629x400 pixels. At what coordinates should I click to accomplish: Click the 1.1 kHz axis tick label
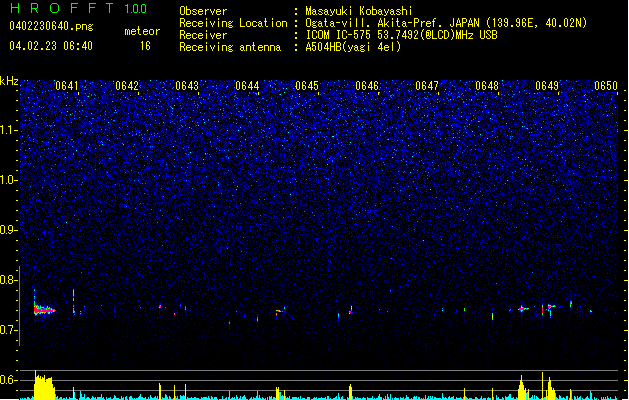point(9,130)
